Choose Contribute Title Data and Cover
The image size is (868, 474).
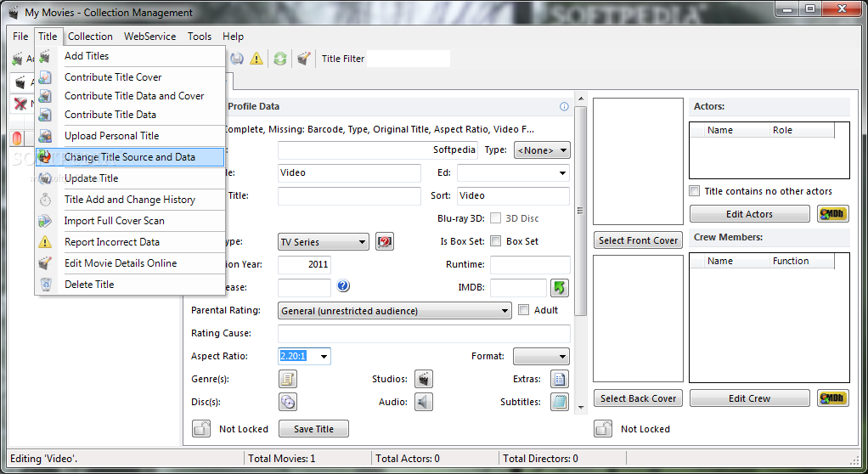click(130, 96)
